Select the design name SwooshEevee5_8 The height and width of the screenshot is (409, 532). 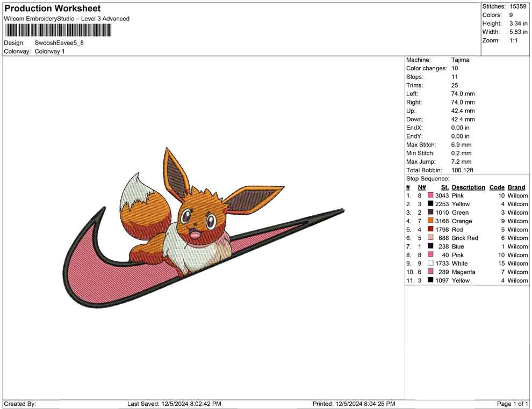(x=59, y=43)
